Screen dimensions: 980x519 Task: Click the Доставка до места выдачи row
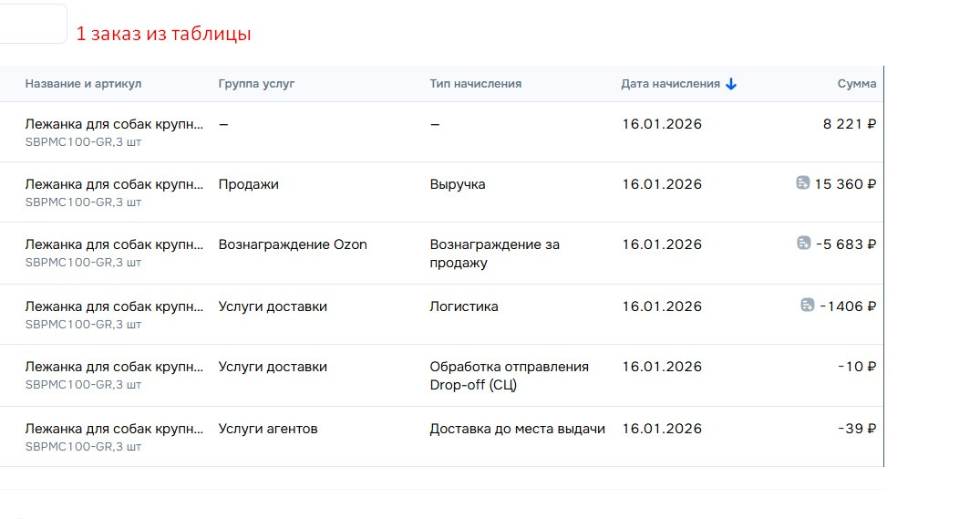(x=517, y=429)
